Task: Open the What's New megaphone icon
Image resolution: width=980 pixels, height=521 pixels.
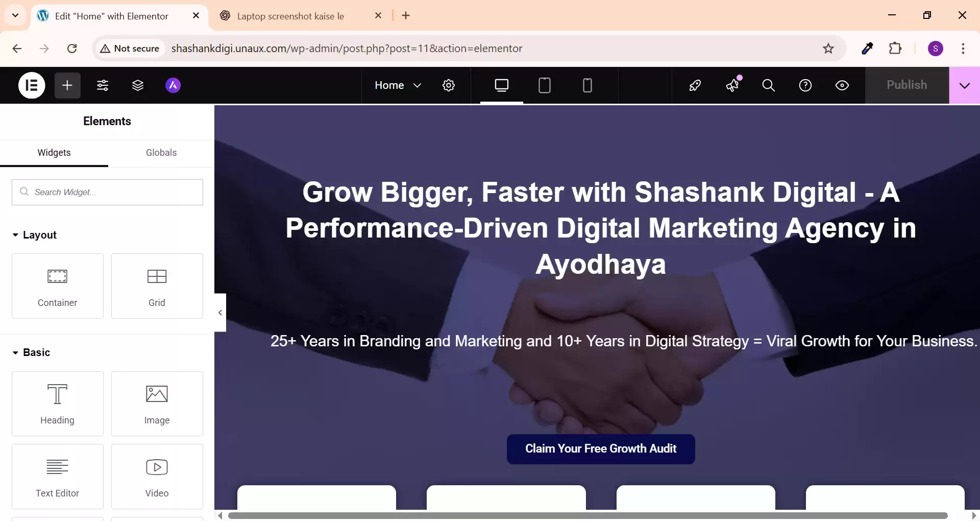Action: (x=732, y=85)
